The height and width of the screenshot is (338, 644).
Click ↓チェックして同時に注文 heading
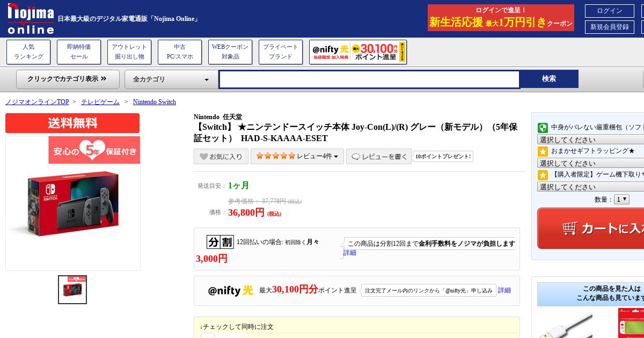click(237, 327)
